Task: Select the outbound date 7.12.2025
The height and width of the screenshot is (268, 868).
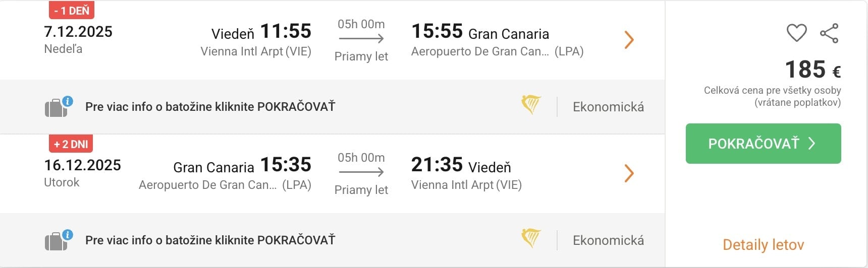Action: pos(78,32)
